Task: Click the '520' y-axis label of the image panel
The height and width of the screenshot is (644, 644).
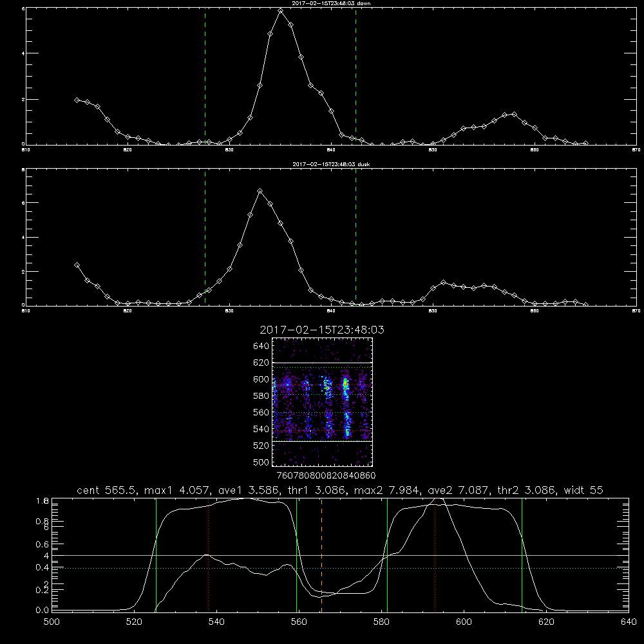Action: pyautogui.click(x=261, y=446)
